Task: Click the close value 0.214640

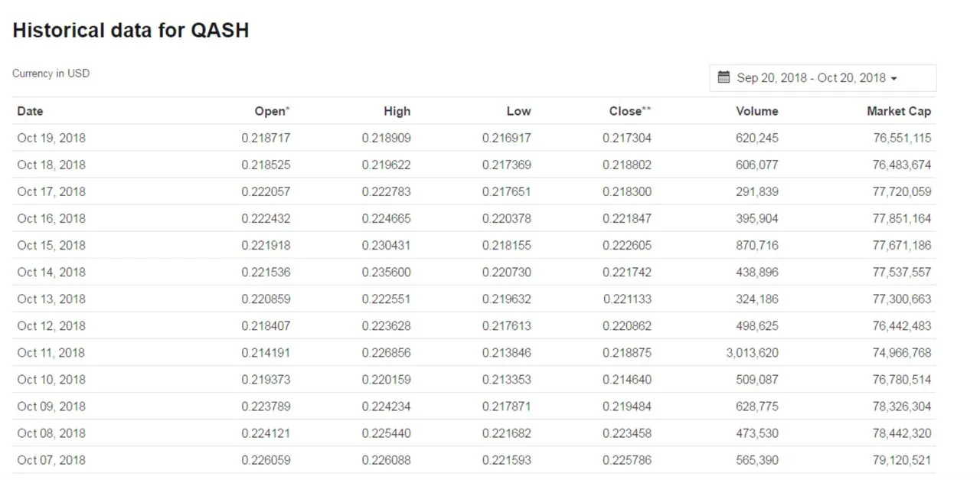Action: [627, 380]
